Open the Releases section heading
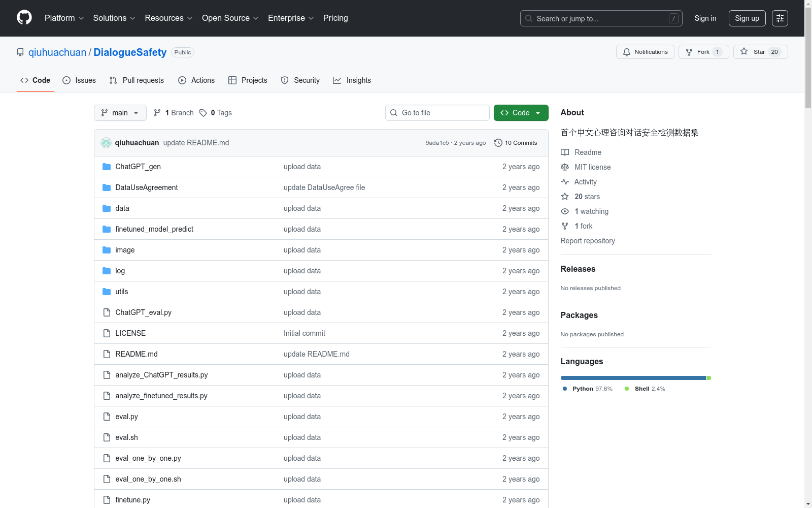This screenshot has width=812, height=508. (578, 269)
